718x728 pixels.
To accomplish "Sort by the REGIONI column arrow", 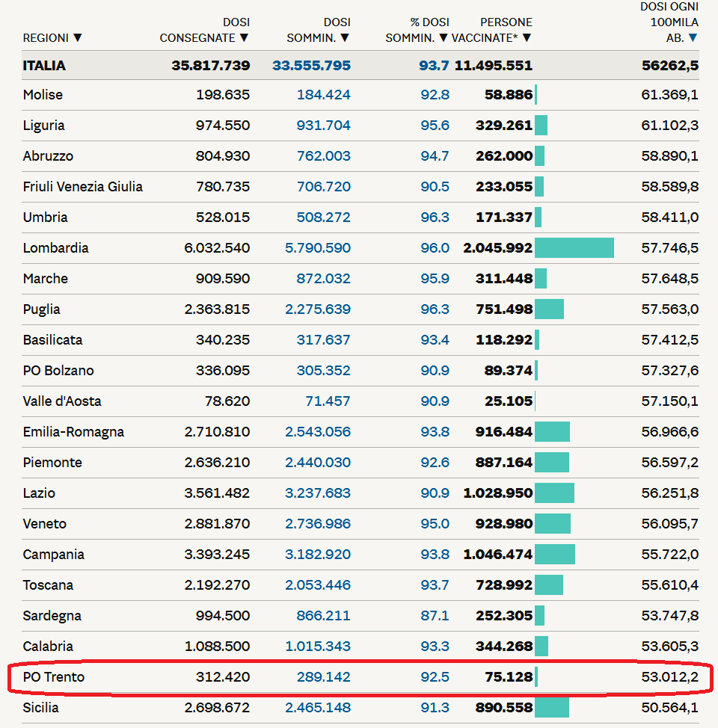I will pos(78,37).
